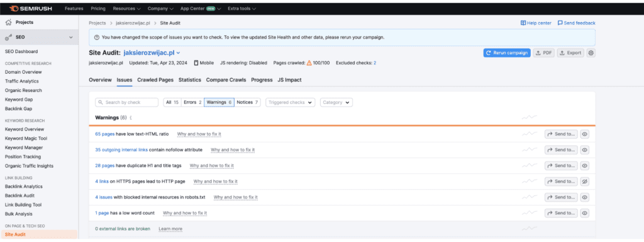The width and height of the screenshot is (644, 242).
Task: Open Keyword Magic Tool in sidebar
Action: 26,138
